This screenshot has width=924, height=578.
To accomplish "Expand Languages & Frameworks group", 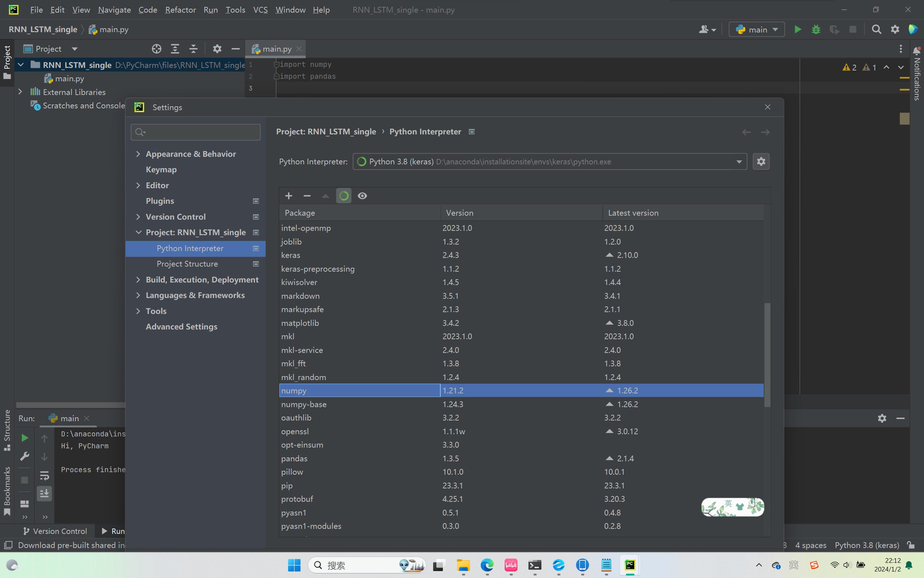I will [138, 295].
